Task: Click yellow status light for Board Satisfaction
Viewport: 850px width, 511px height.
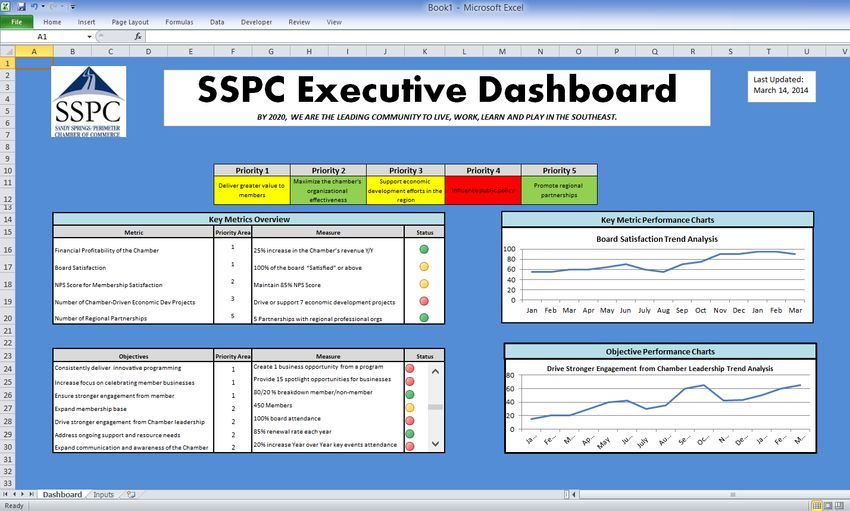Action: coord(424,267)
